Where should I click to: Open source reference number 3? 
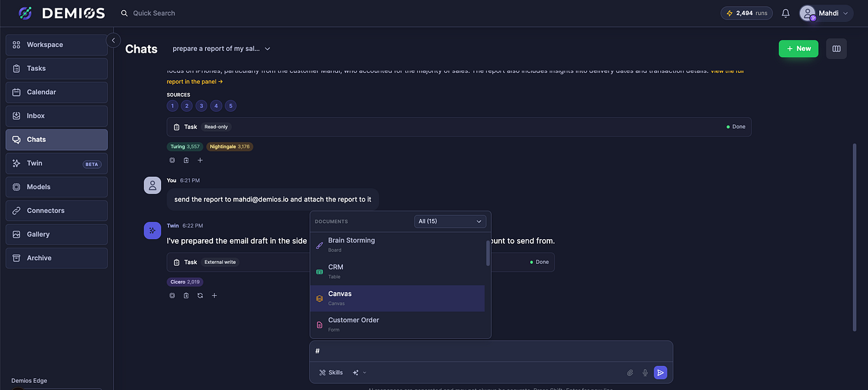click(x=201, y=106)
